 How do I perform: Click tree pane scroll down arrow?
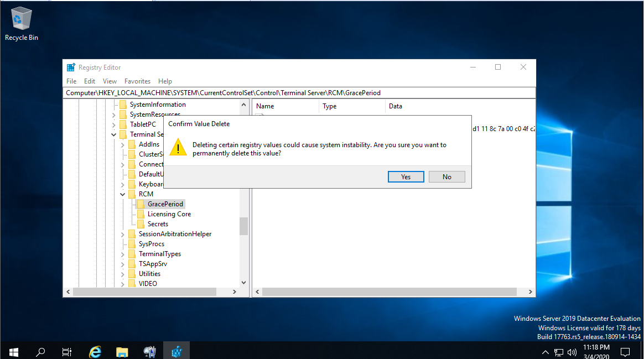[243, 283]
